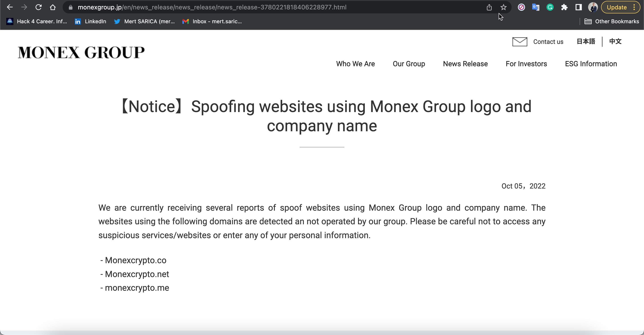Click the reading list icon
This screenshot has height=335, width=644.
point(578,7)
